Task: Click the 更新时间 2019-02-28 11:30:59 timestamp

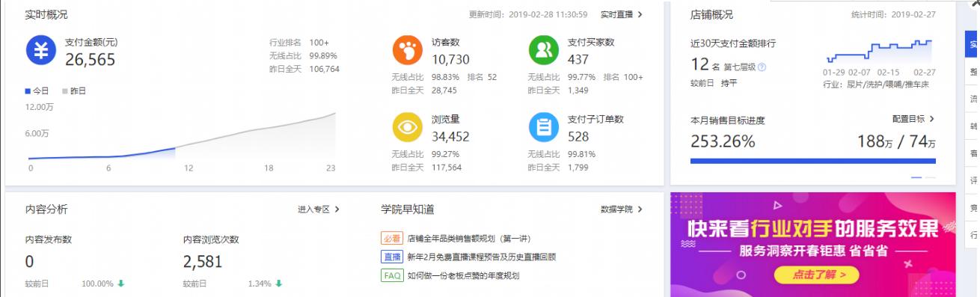Action: (528, 14)
